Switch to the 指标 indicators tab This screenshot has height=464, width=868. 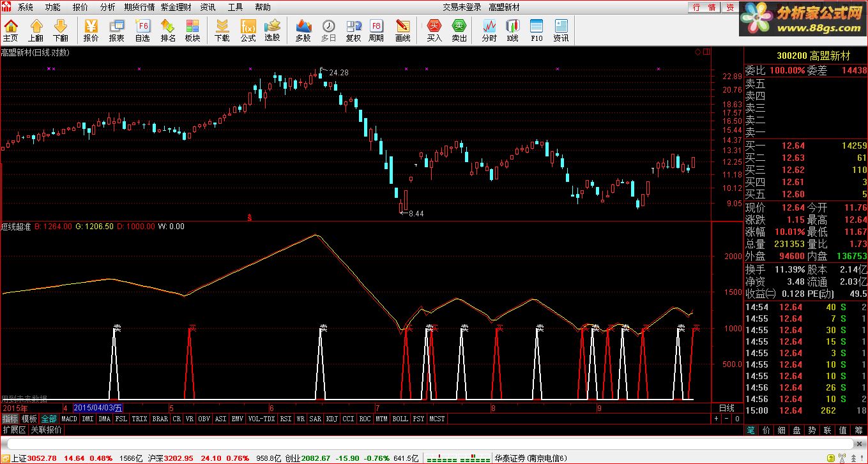pos(10,419)
